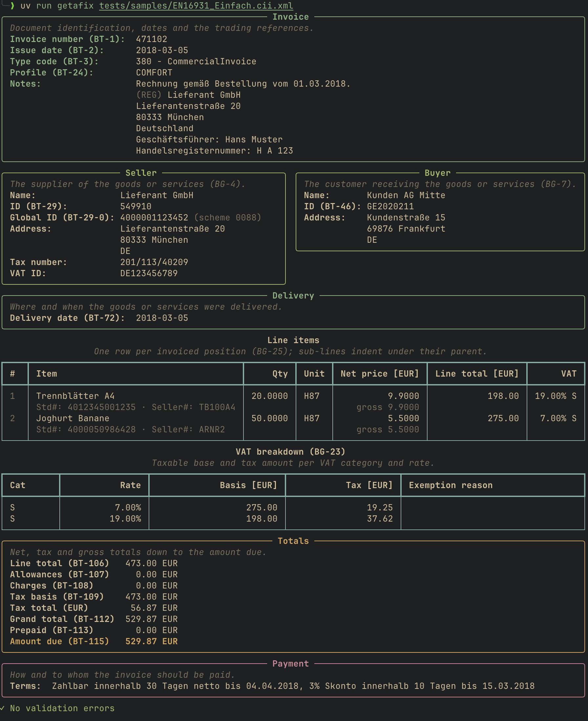Click the amount due value '529.87 EUR'

[151, 641]
